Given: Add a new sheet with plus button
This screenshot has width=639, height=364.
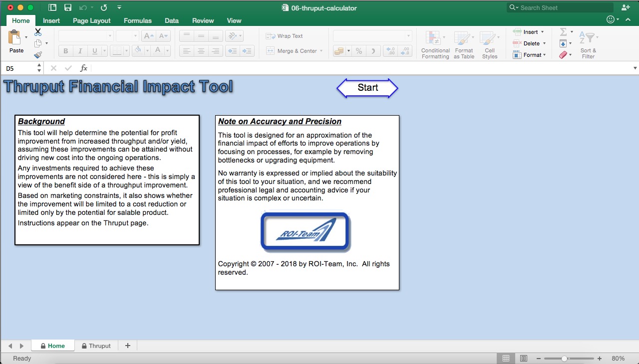Looking at the screenshot, I should click(127, 346).
